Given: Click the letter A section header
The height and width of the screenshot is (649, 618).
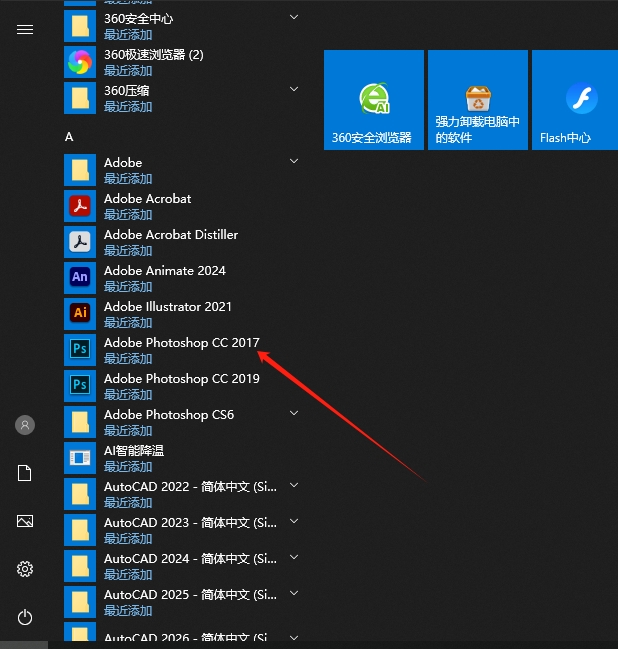Looking at the screenshot, I should (69, 137).
